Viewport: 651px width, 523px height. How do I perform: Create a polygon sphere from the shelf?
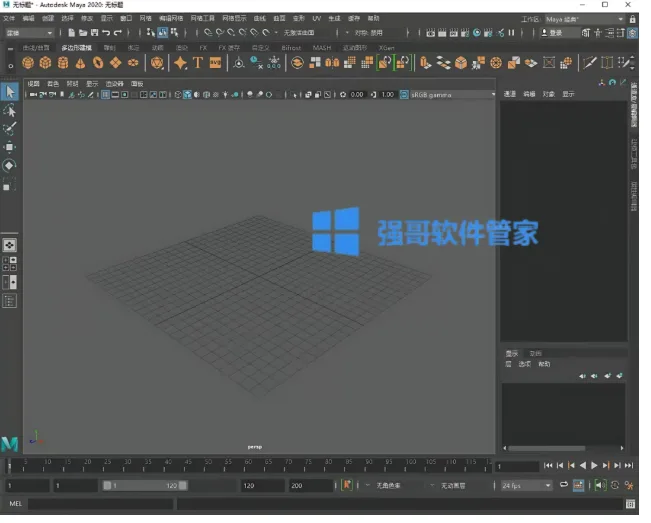tap(28, 63)
